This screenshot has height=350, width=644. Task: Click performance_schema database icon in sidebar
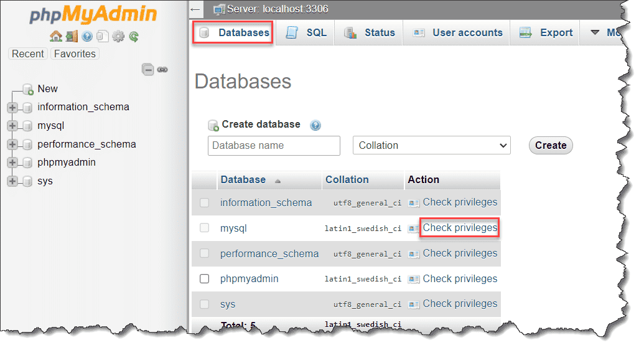tap(27, 144)
